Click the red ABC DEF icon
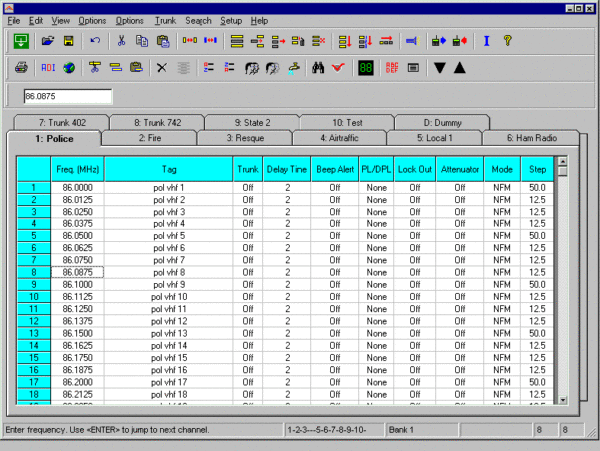 coord(392,68)
